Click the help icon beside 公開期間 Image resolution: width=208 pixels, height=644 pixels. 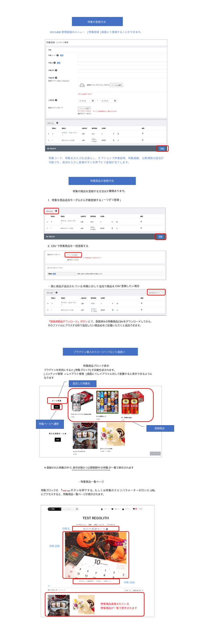click(56, 100)
